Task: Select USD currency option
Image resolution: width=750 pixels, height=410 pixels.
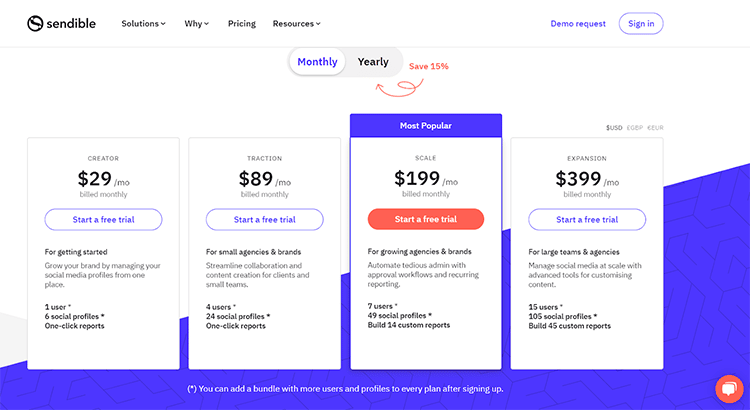Action: 614,128
